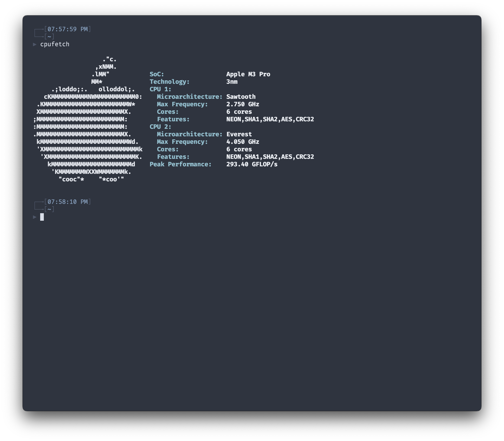Viewport: 504px width, 441px height.
Task: Click the SoC: label
Action: [x=156, y=74]
